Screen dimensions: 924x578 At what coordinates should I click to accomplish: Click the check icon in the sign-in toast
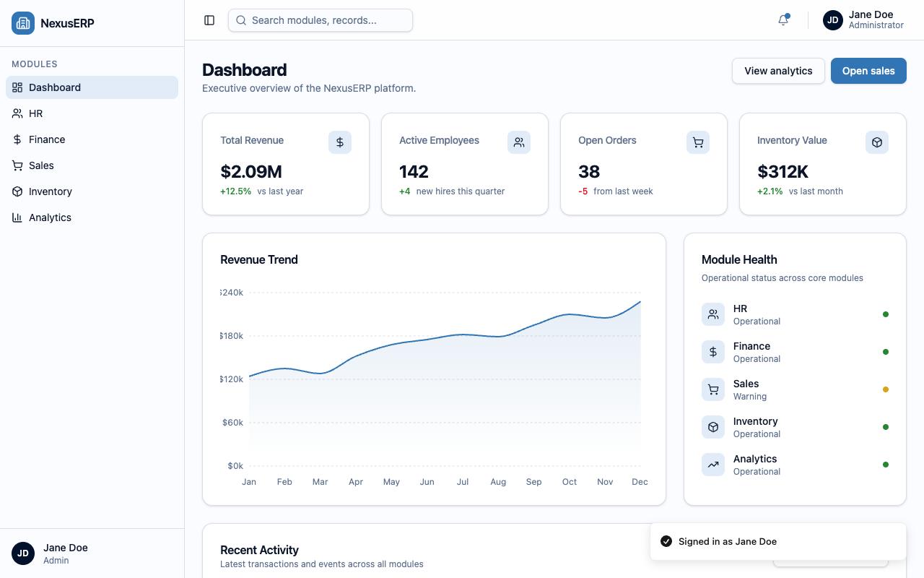pyautogui.click(x=666, y=541)
